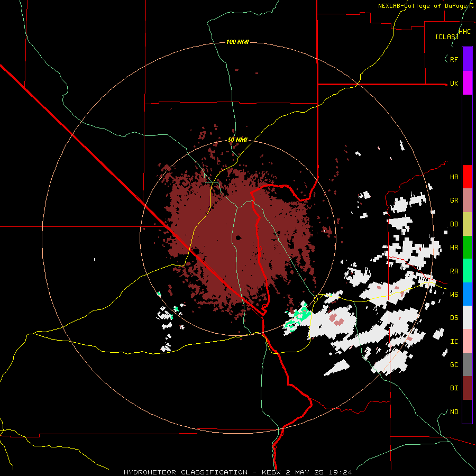The height and width of the screenshot is (476, 476).
Task: Click the HA legend label
Action: click(454, 177)
